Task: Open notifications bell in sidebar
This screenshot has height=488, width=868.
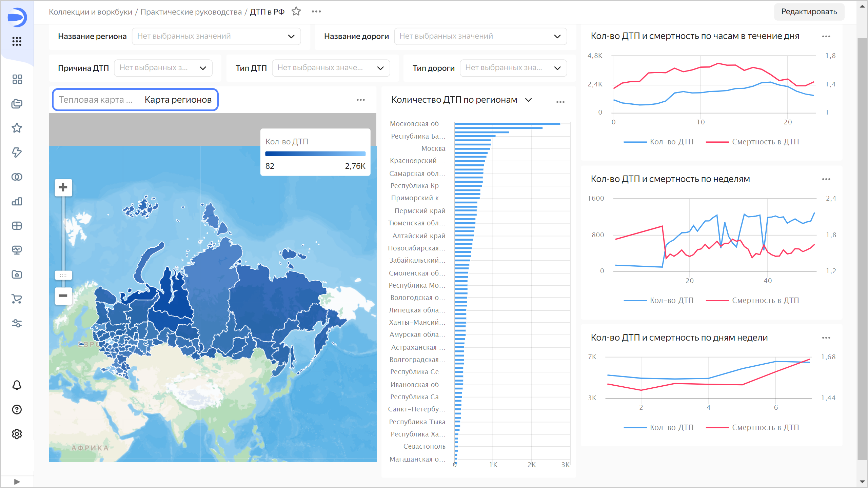Action: (x=17, y=385)
